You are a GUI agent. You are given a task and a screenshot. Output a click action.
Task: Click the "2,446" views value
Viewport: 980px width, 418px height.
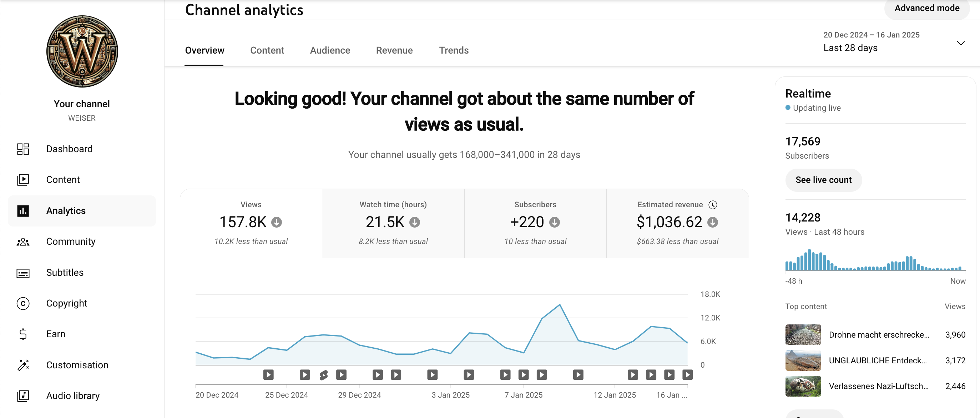[x=955, y=386]
